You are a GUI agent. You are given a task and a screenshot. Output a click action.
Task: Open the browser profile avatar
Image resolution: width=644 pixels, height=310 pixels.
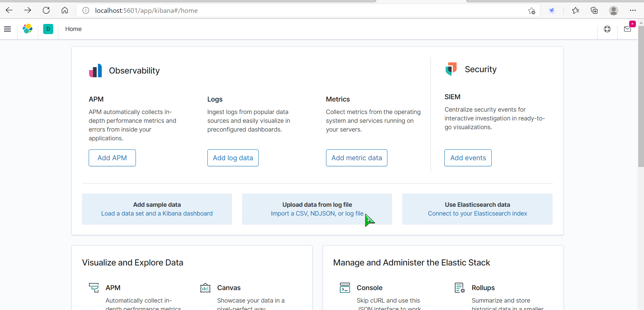pos(613,10)
